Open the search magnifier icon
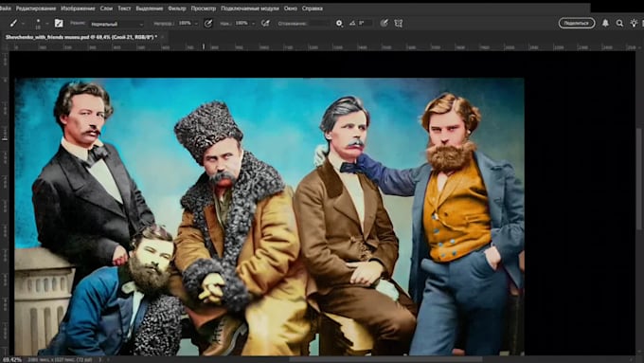644x363 pixels. point(619,24)
